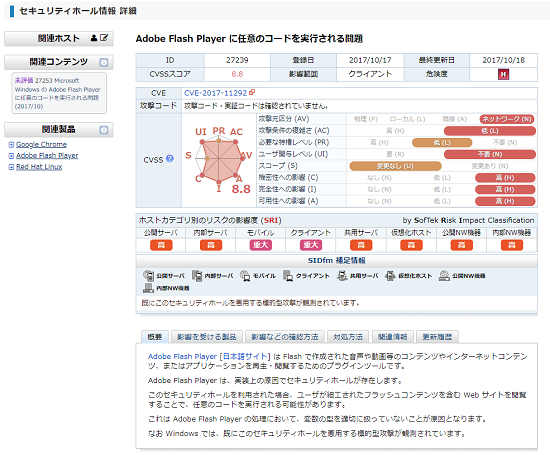Click the 内部NW機器 icon in SIDfm補足情報
Screen dimensions: 550x455
point(148,288)
